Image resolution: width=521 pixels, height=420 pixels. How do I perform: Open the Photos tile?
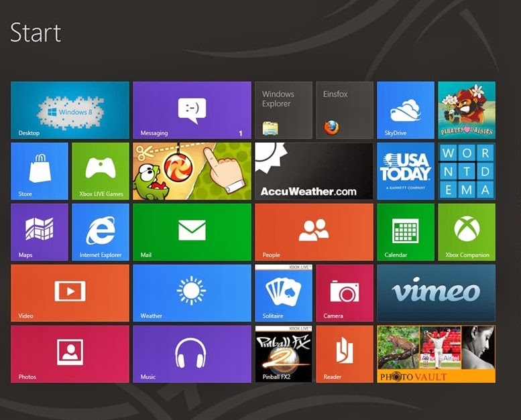(70, 354)
